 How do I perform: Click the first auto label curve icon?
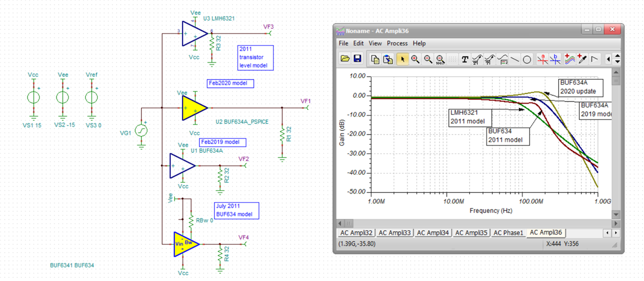tap(477, 59)
